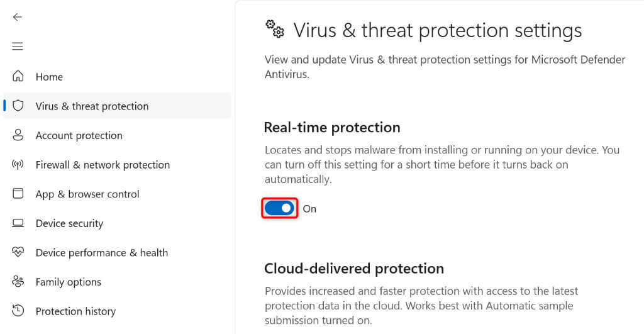Image resolution: width=644 pixels, height=334 pixels.
Task: Click the Virus & threat protection shield icon
Action: 18,106
